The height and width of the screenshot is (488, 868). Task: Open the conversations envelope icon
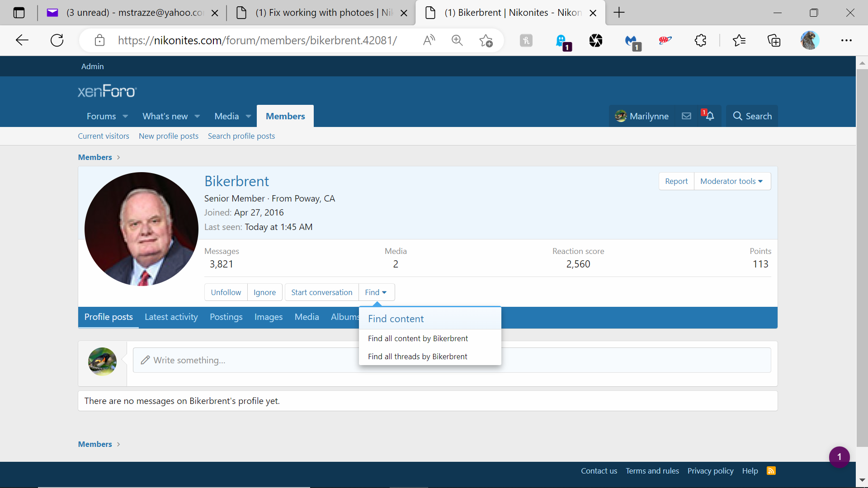pos(686,116)
